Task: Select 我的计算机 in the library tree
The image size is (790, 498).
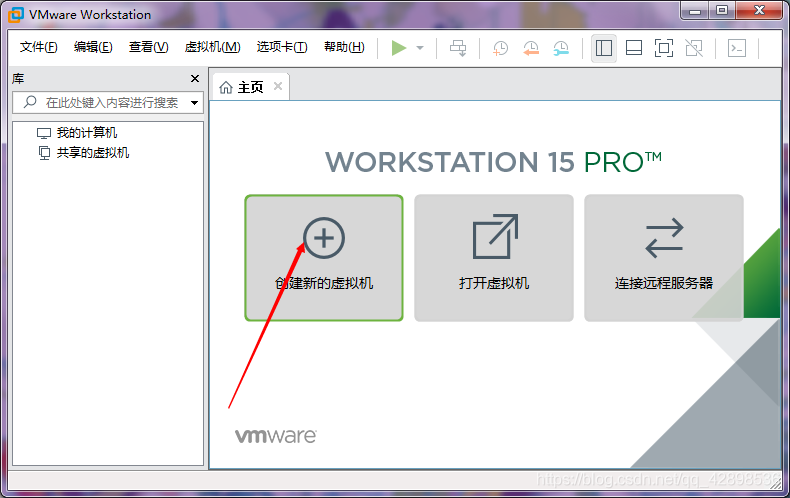Action: pos(77,133)
